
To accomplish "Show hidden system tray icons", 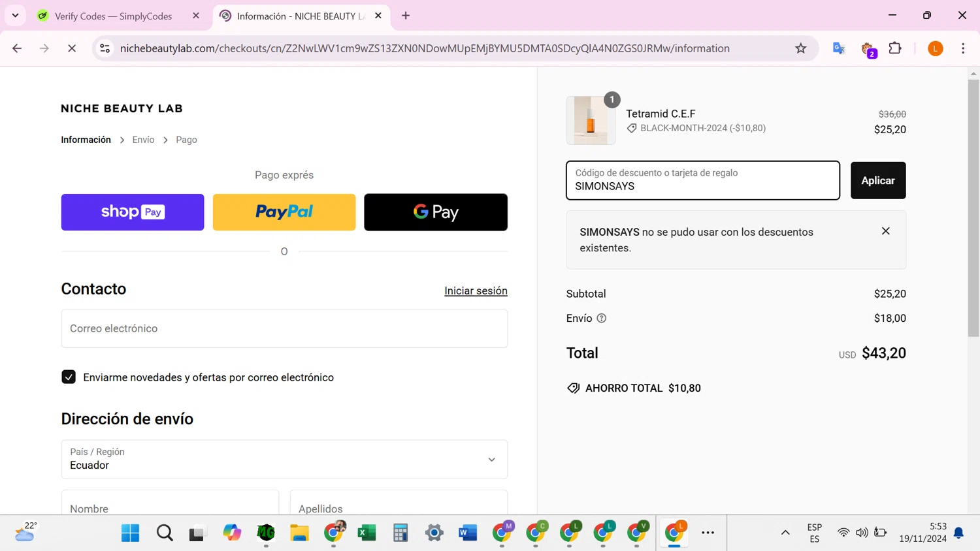I will (785, 533).
